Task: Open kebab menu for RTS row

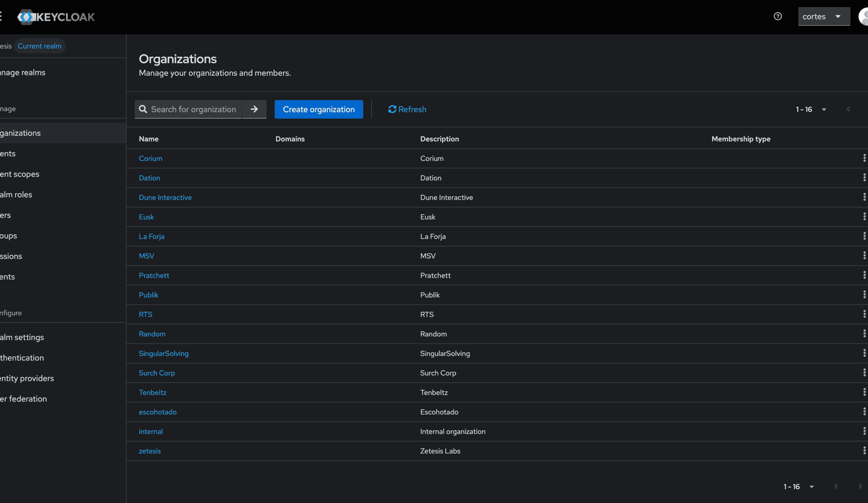Action: (864, 314)
